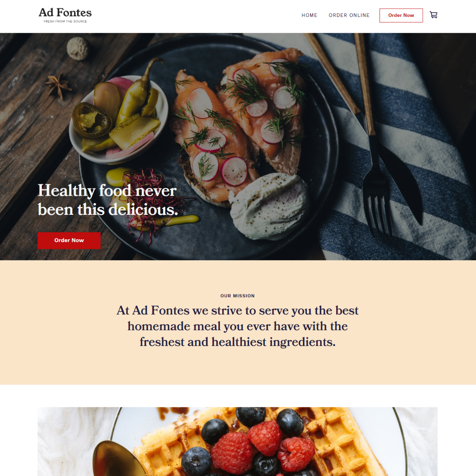Click the Ad Fontes mission statement paragraph

238,326
